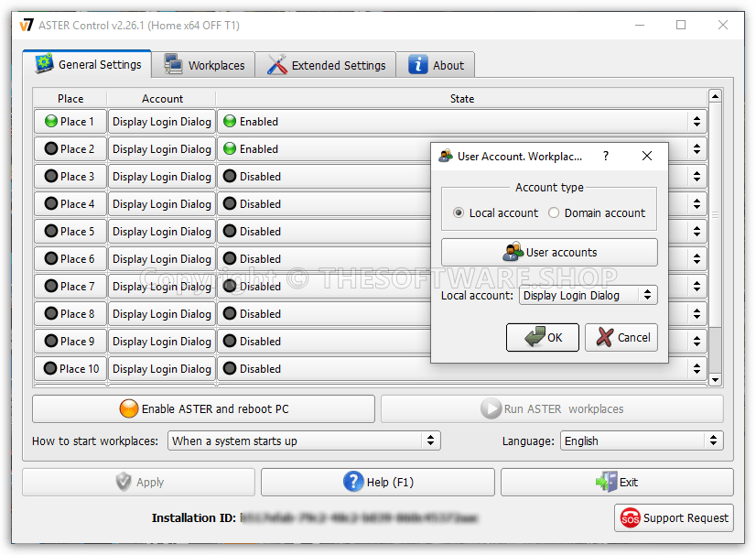
Task: Close the User Account dialog with X
Action: 646,156
